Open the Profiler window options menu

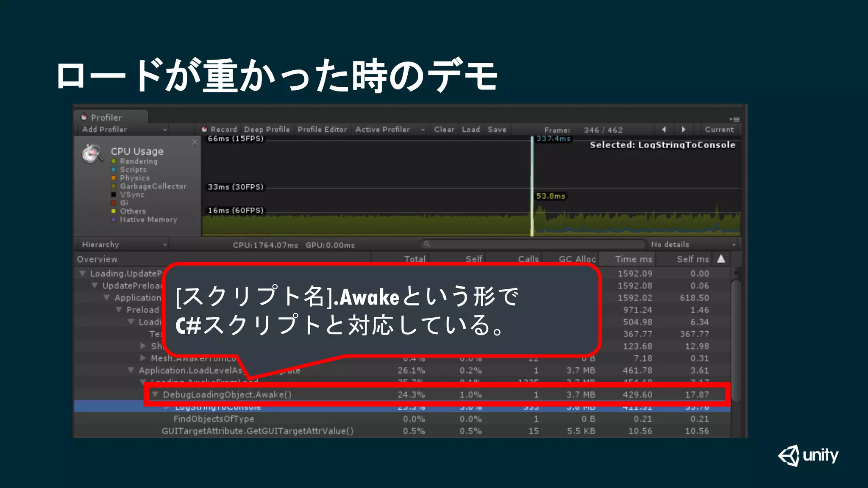click(x=734, y=119)
